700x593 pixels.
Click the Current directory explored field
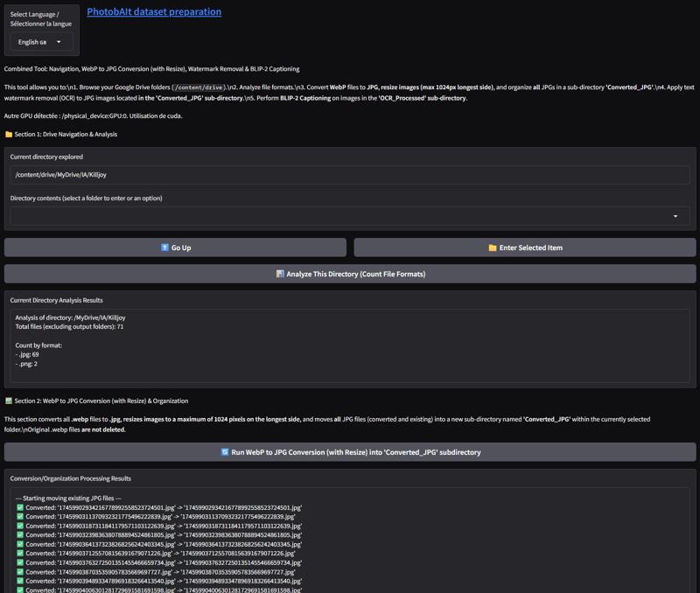[350, 174]
